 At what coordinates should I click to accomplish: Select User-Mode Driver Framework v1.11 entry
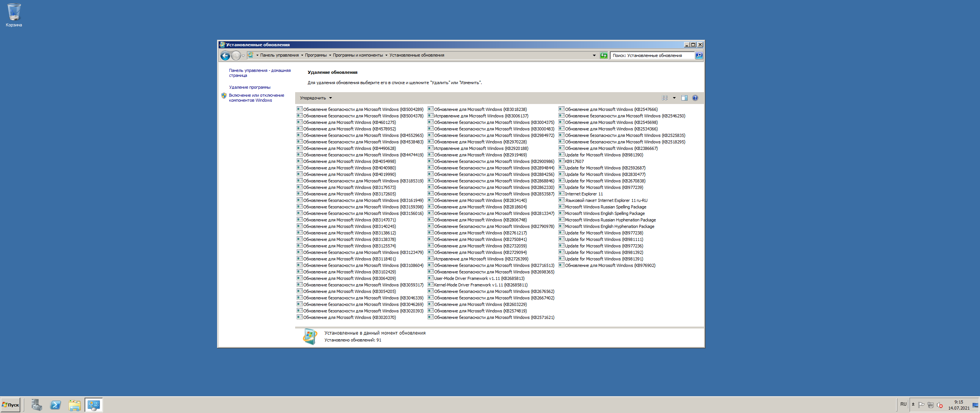click(476, 278)
